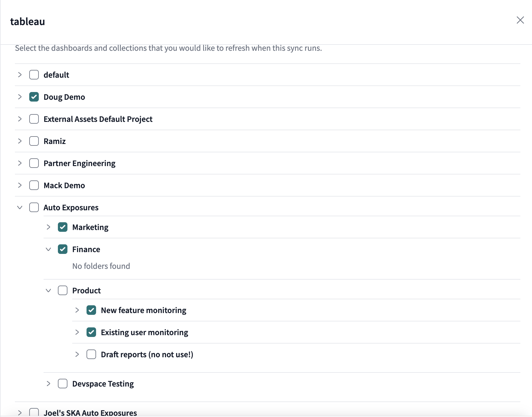
Task: Enable the Devspace Testing checkbox
Action: click(62, 384)
